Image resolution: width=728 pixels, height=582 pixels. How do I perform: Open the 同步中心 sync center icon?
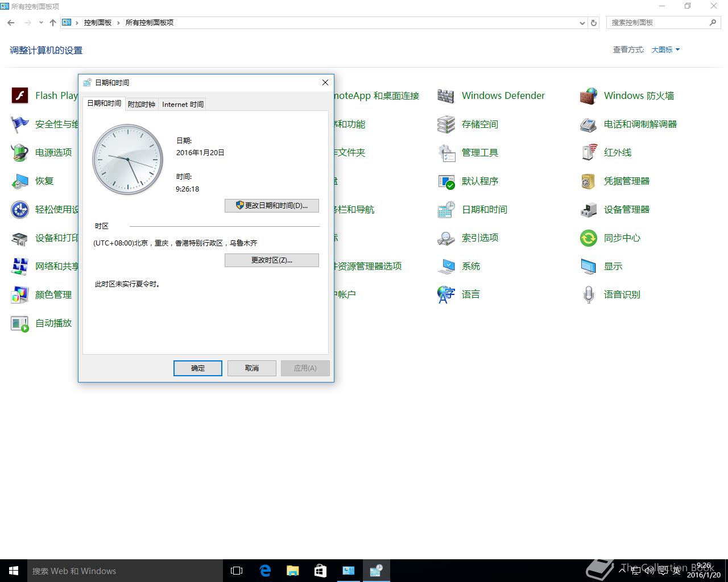[589, 238]
